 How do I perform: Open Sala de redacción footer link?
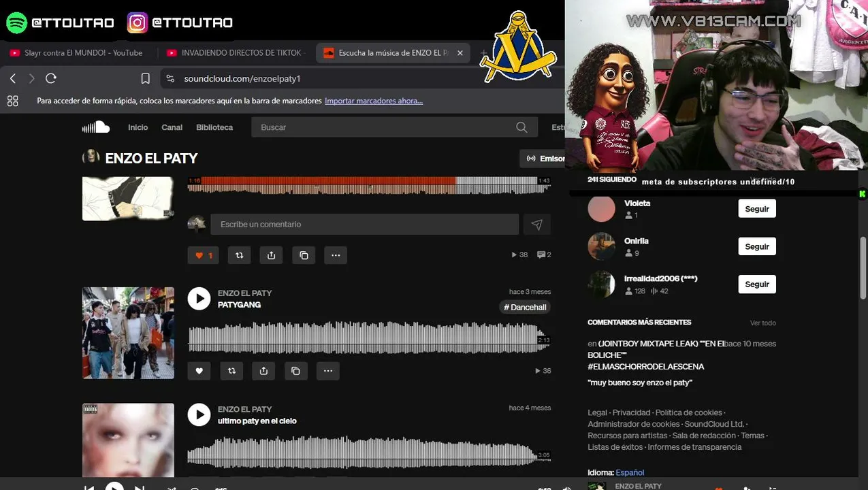click(x=704, y=436)
